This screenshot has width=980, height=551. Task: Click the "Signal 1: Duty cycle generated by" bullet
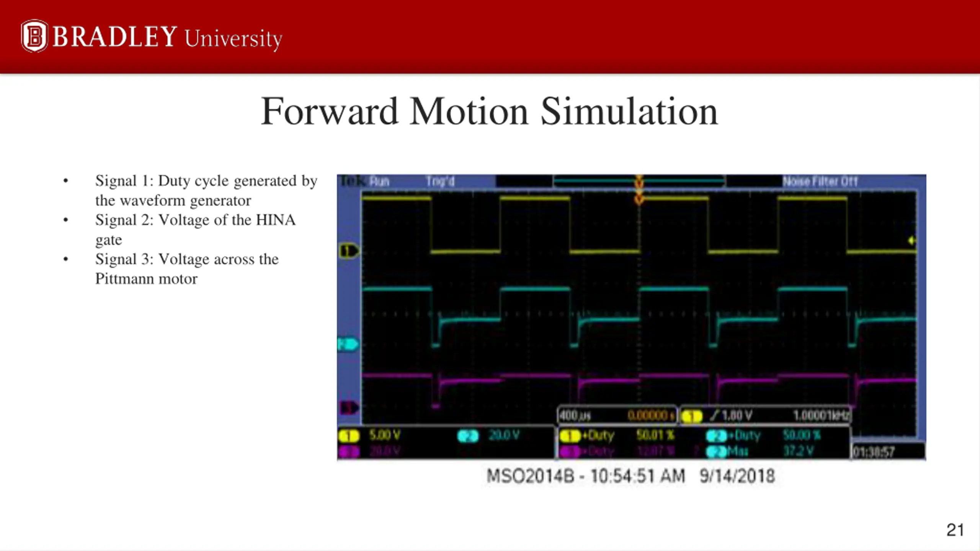pyautogui.click(x=206, y=181)
